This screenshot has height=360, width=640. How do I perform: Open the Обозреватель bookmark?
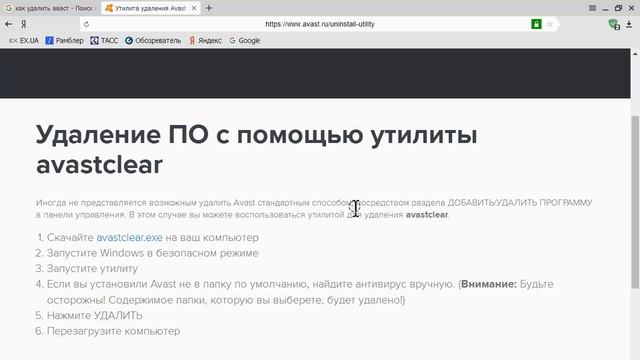tap(153, 40)
